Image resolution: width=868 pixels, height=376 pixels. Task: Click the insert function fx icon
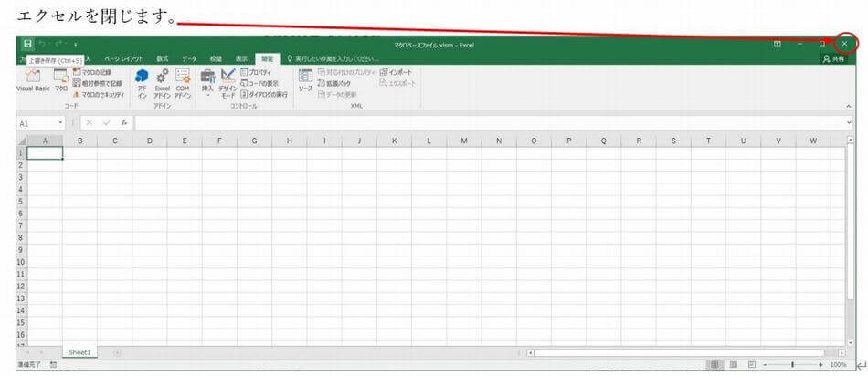tap(125, 123)
